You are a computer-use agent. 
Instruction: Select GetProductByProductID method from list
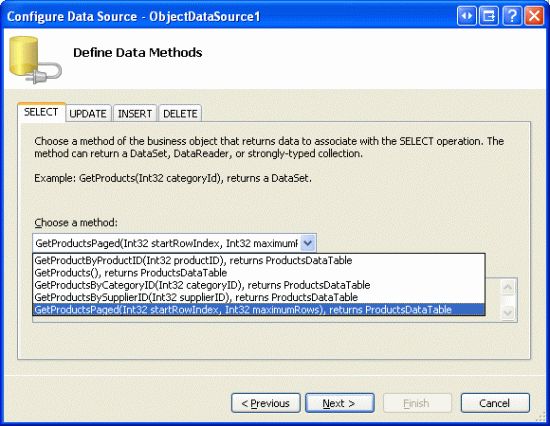259,260
